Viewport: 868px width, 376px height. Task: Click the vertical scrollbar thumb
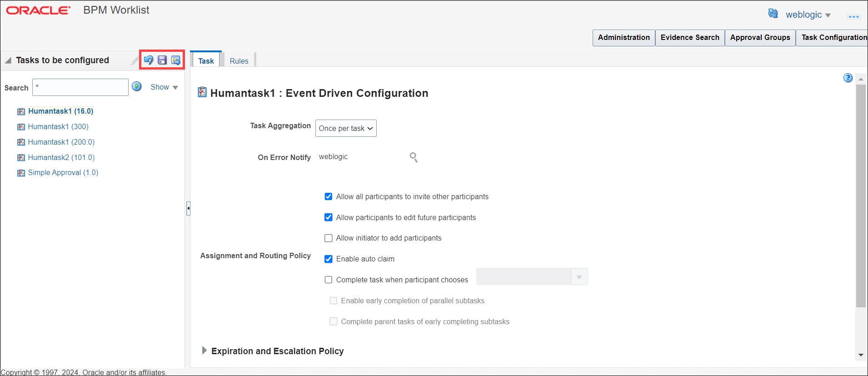point(861,196)
